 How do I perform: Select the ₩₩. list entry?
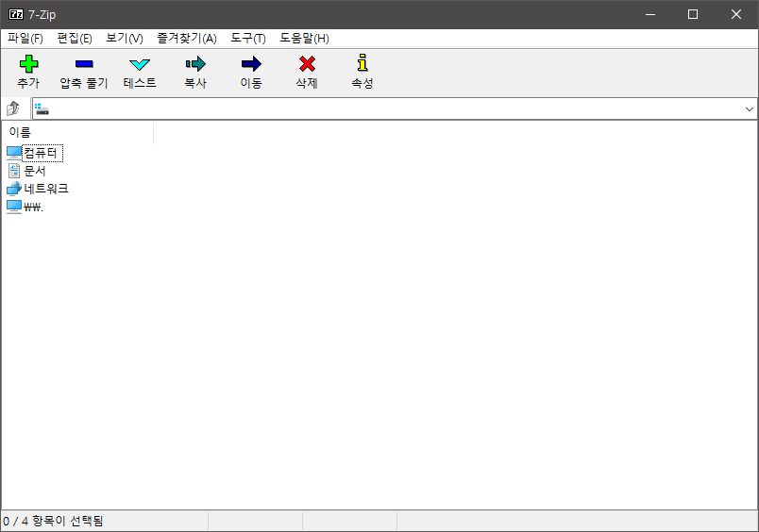coord(33,207)
